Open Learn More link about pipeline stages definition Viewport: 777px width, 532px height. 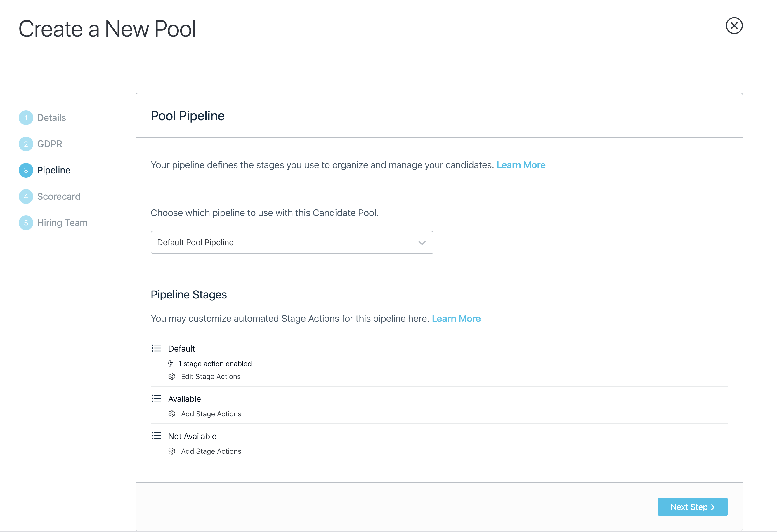521,165
